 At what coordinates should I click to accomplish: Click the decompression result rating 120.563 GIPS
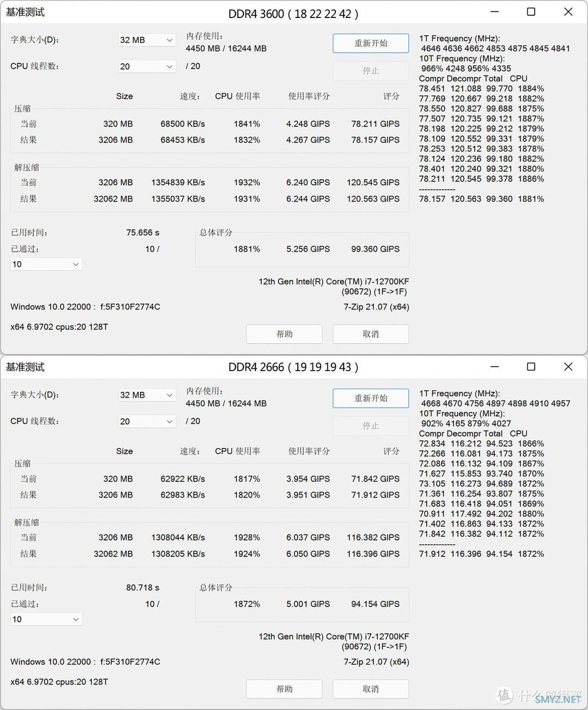pyautogui.click(x=373, y=199)
